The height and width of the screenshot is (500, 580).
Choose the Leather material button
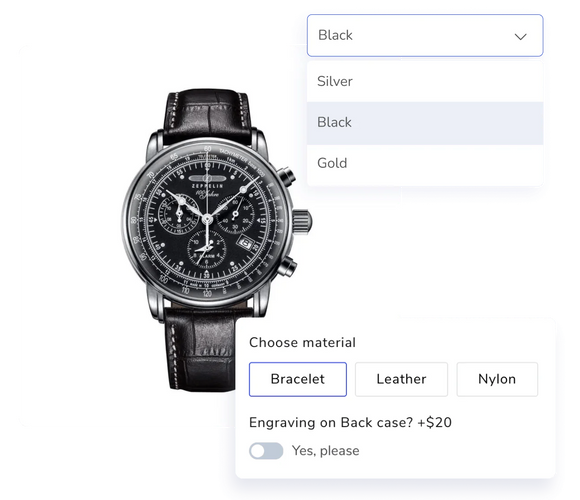click(401, 379)
